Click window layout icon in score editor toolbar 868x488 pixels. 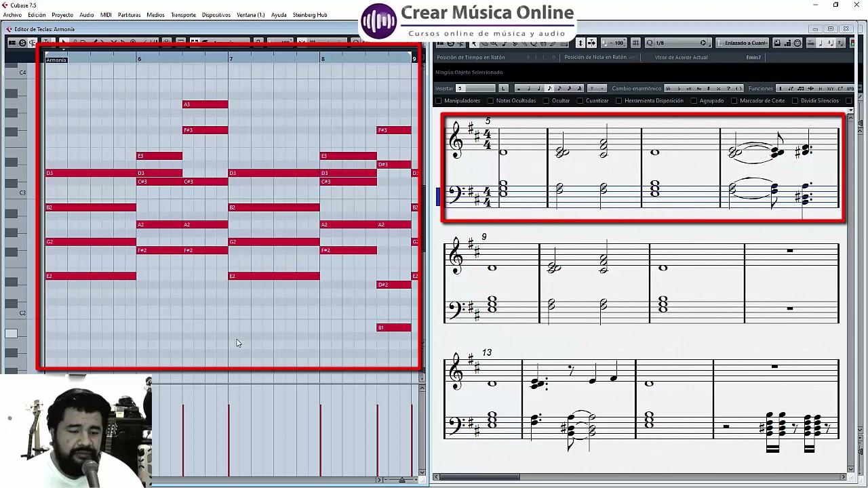[440, 43]
